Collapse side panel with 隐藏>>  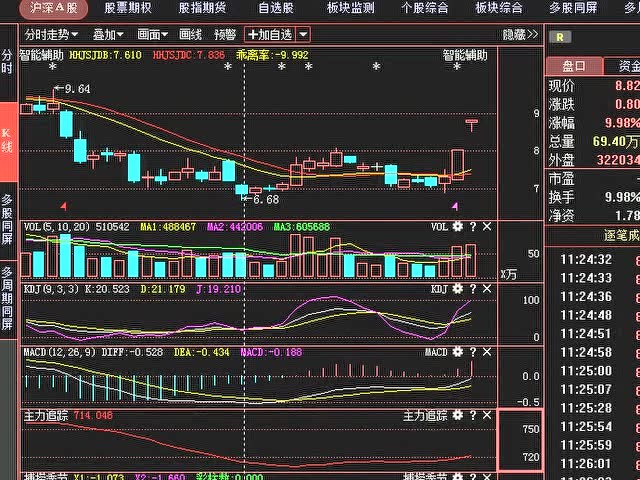pyautogui.click(x=520, y=35)
